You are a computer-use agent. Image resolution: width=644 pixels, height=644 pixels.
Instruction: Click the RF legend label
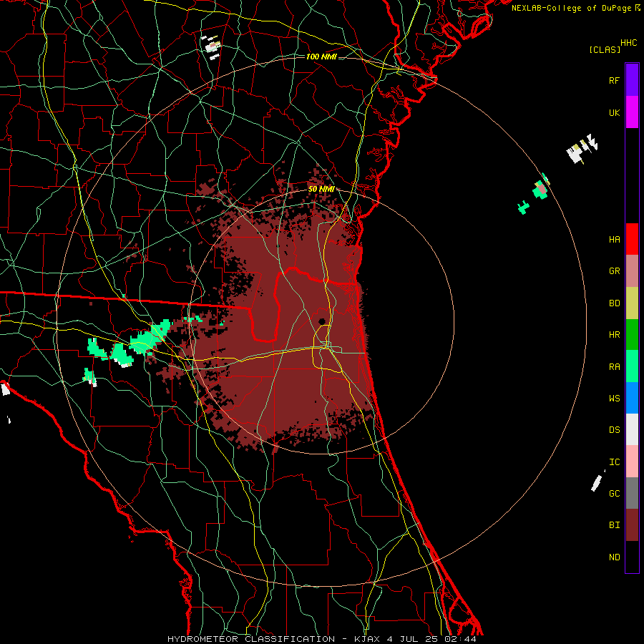(614, 80)
